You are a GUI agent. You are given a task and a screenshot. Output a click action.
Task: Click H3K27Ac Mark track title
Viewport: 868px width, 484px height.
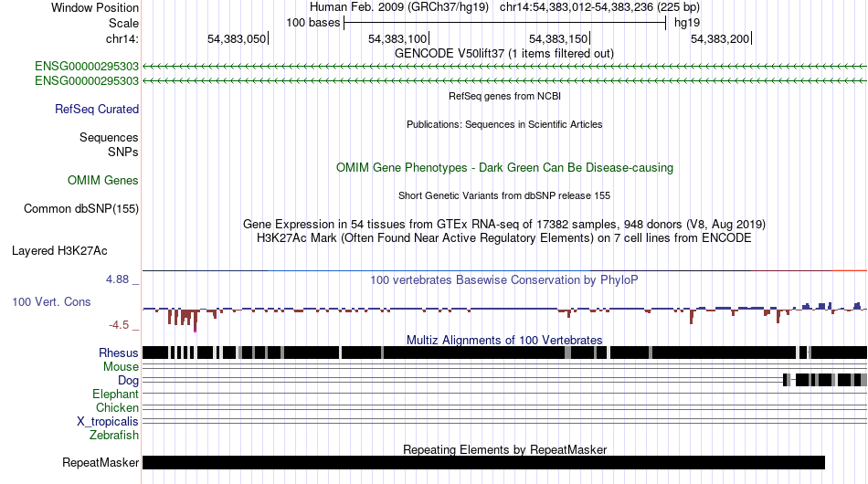point(504,237)
